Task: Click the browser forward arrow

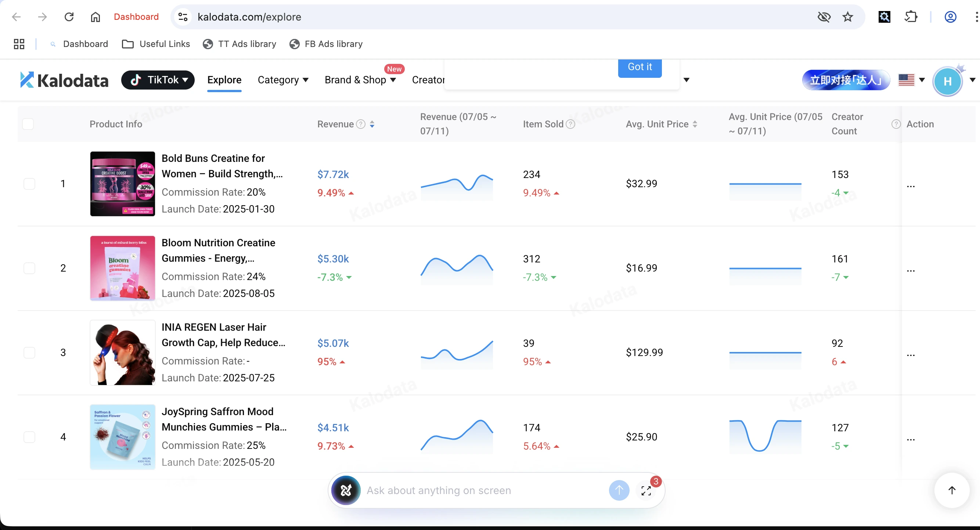Action: pos(43,17)
